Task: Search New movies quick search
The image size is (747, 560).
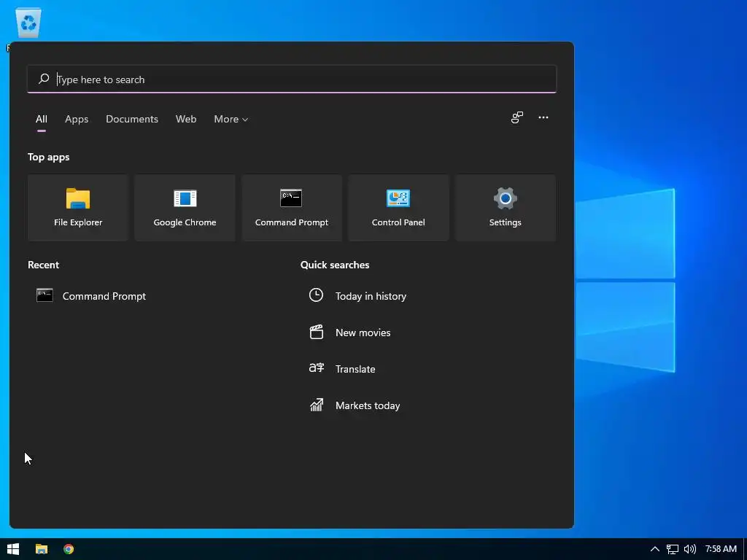Action: pos(363,332)
